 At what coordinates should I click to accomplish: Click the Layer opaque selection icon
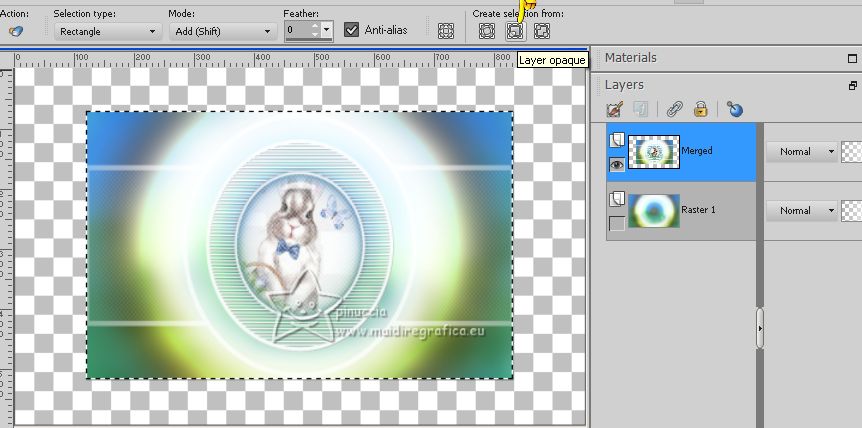(x=515, y=31)
